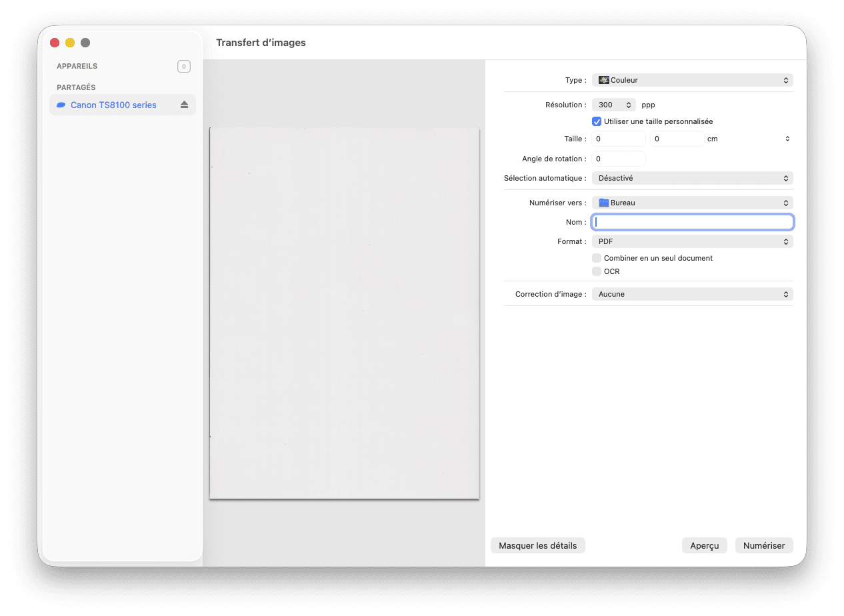Enable Combiner en un seul document
This screenshot has width=844, height=616.
coord(597,258)
